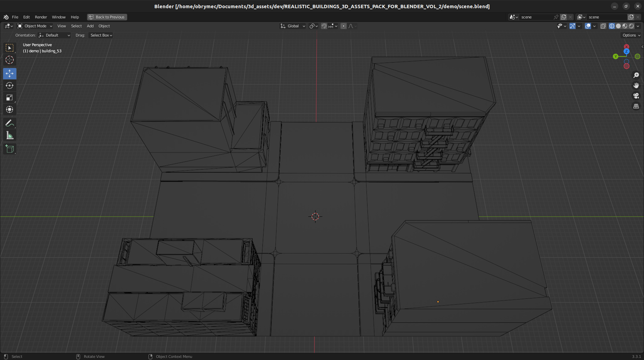Click the view layer name field
Viewport: 644px width, 360px height.
click(606, 17)
